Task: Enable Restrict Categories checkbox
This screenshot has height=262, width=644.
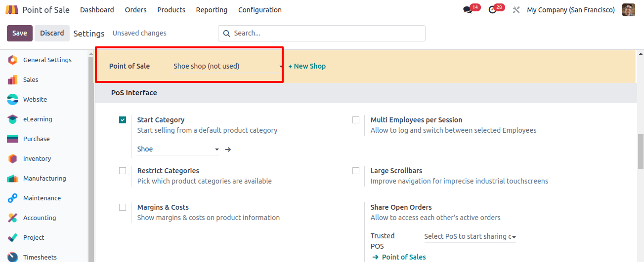Action: 123,171
